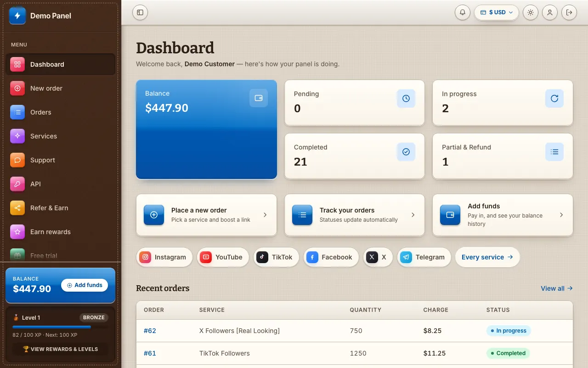Click the Completed checkmark icon
588x368 pixels.
pos(406,152)
